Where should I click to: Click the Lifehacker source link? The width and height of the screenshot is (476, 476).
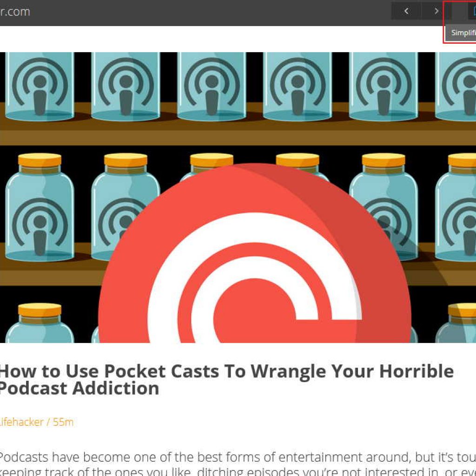(x=22, y=422)
